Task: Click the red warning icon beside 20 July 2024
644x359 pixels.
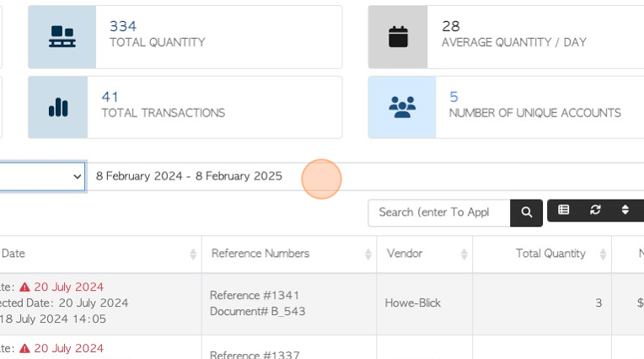Action: 24,287
